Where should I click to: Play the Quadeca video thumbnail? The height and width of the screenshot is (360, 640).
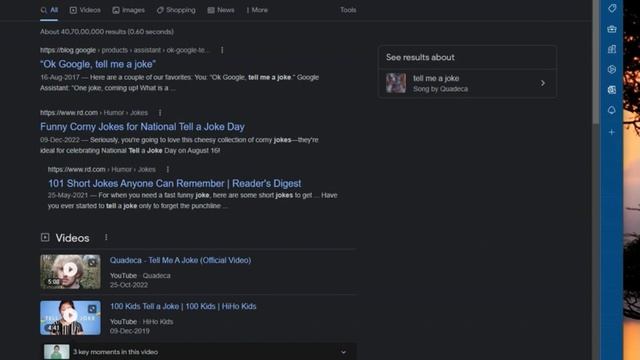(x=70, y=272)
